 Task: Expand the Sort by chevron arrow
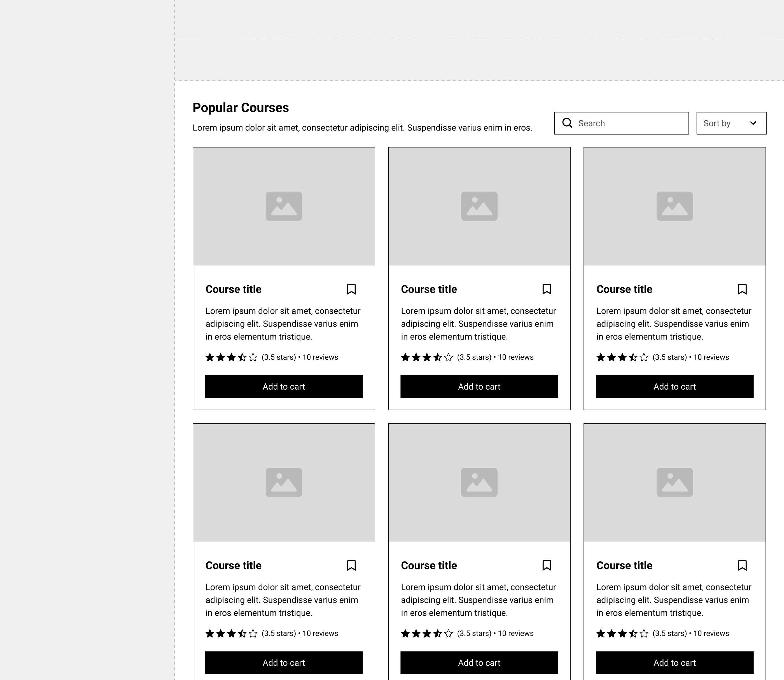tap(753, 123)
